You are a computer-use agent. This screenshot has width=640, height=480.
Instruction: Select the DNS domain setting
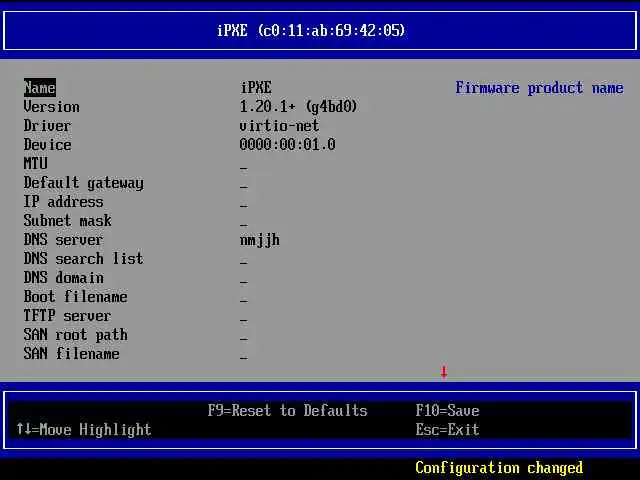pyautogui.click(x=64, y=278)
